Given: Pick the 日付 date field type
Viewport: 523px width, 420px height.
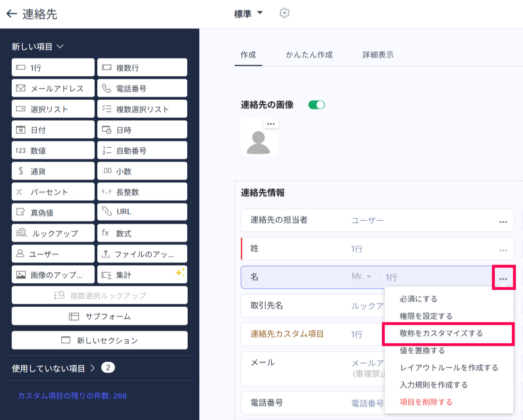Looking at the screenshot, I should [x=53, y=130].
